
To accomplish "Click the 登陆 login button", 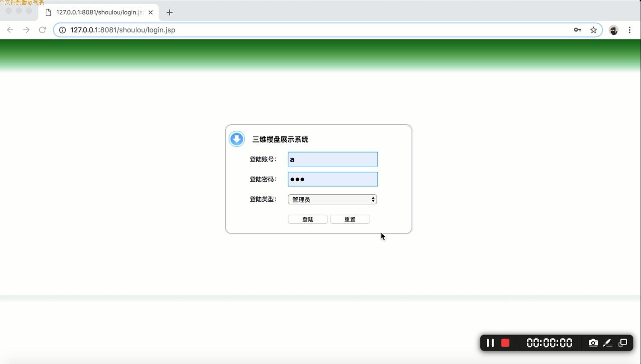I will [x=308, y=219].
